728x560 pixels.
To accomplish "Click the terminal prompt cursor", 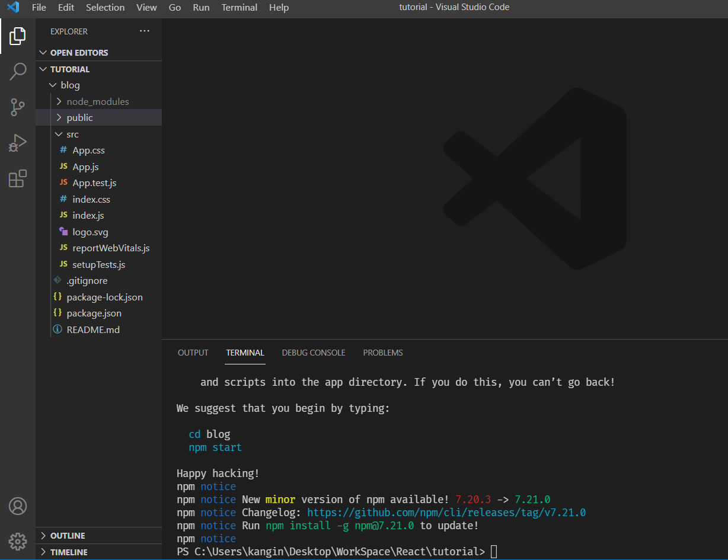I will 494,552.
